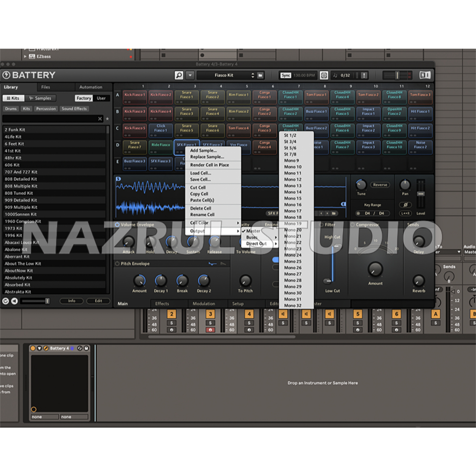Click the panic exclamation icon
476x476 pixels.
click(x=364, y=75)
